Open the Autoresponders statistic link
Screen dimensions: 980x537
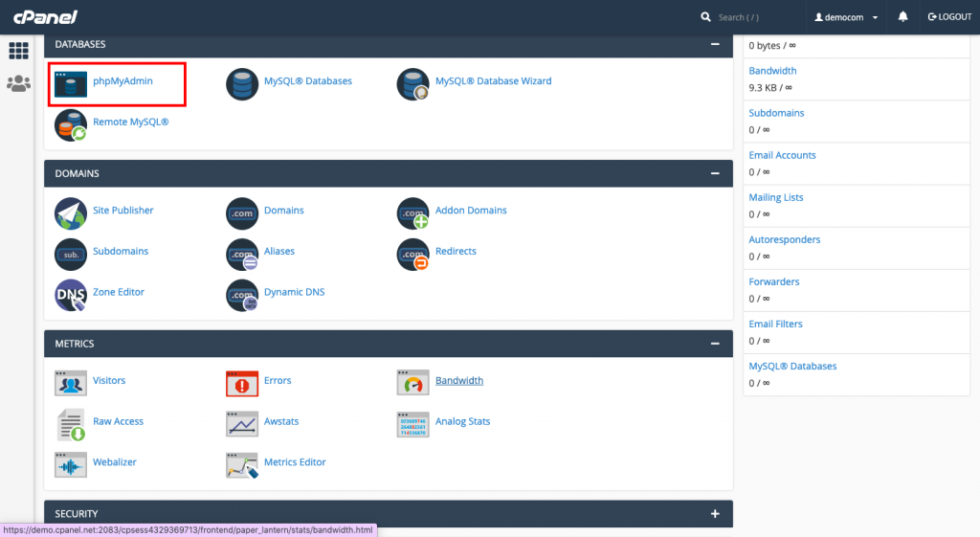click(x=785, y=239)
